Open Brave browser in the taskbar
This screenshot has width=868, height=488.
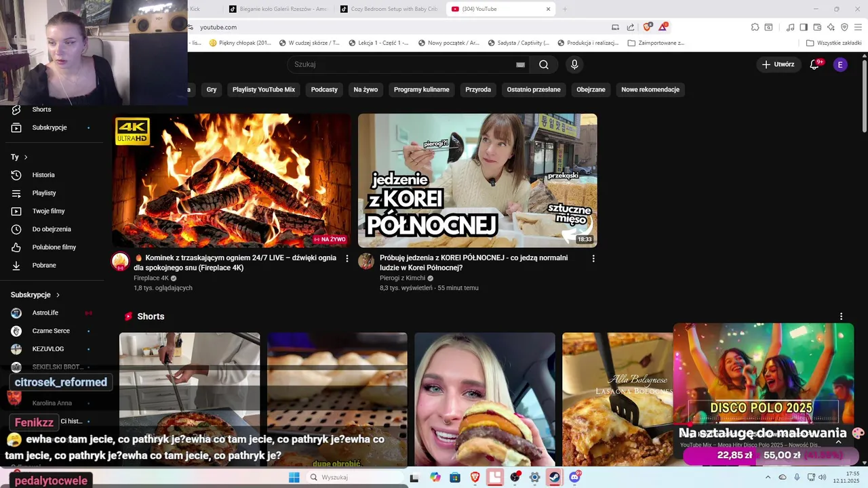pyautogui.click(x=475, y=477)
